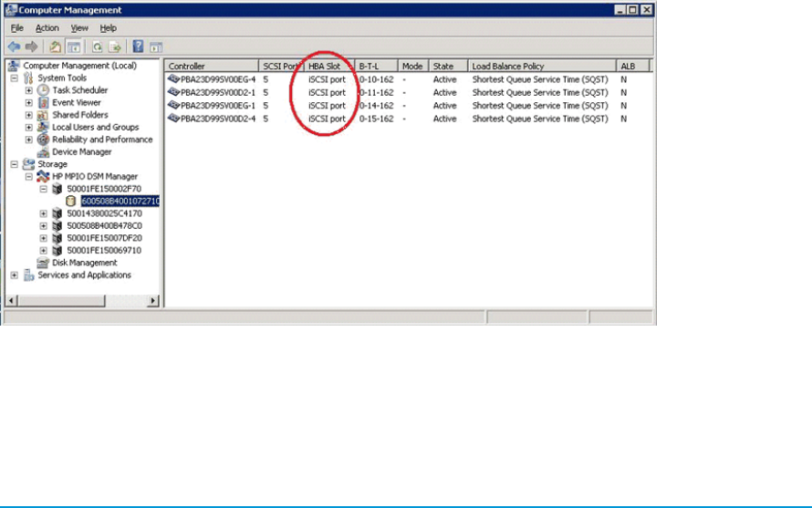Image resolution: width=812 pixels, height=508 pixels.
Task: Sort by the ALB column header
Action: pyautogui.click(x=633, y=66)
